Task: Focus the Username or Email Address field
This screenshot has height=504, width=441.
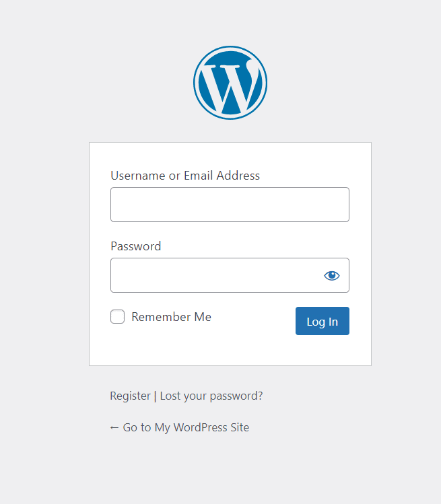Action: [230, 205]
